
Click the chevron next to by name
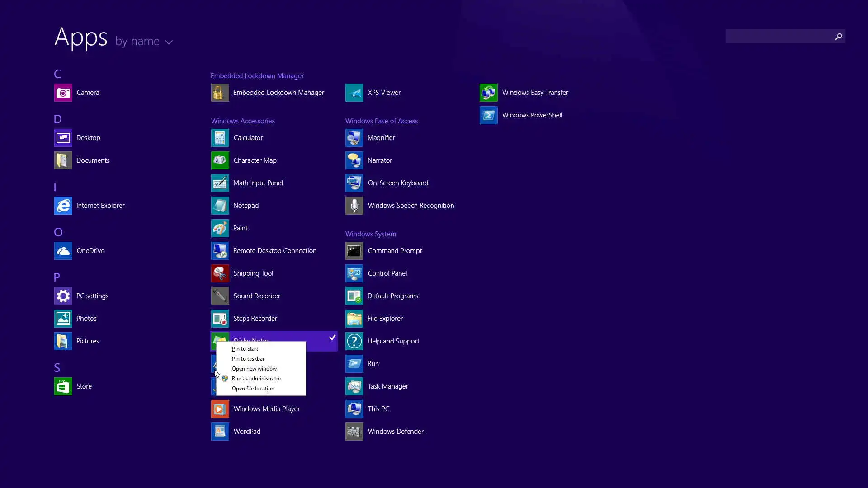169,42
